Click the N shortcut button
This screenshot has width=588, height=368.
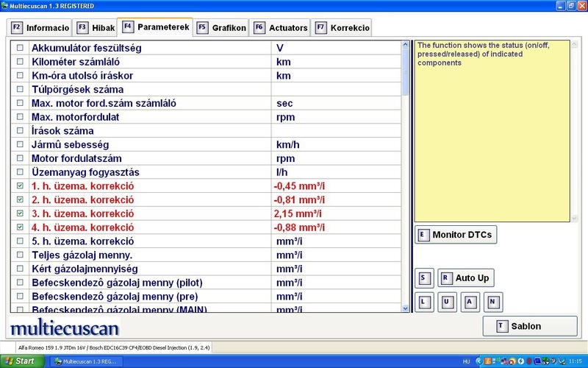pos(493,302)
